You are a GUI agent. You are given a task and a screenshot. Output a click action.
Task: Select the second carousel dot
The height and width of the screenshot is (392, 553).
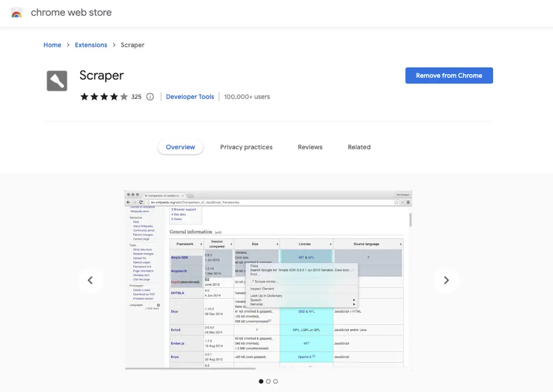point(268,381)
